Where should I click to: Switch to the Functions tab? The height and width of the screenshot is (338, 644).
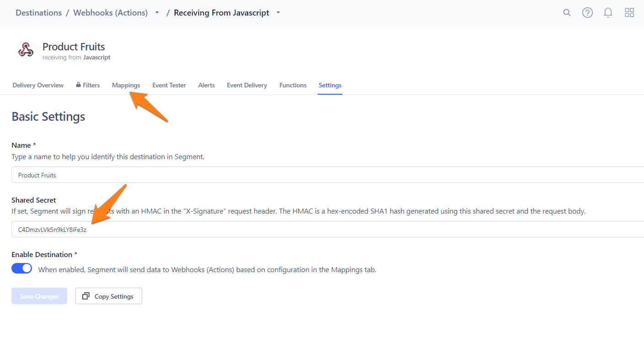[293, 85]
